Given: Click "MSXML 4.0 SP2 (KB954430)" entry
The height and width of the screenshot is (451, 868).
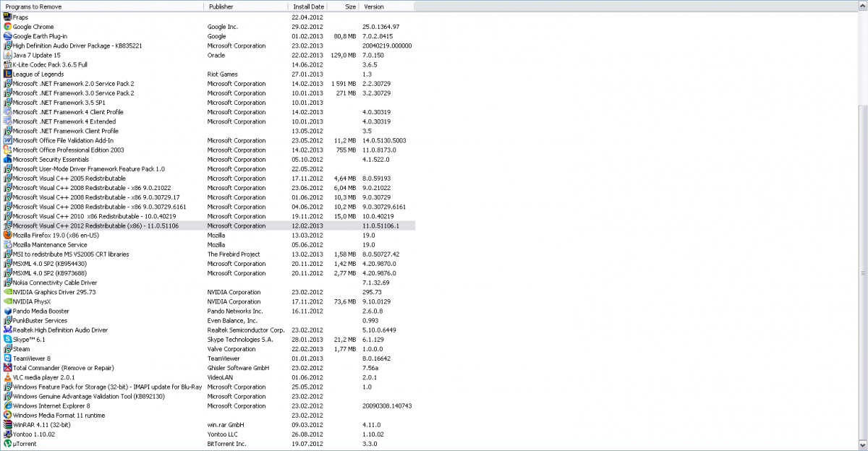Looking at the screenshot, I should tap(48, 264).
